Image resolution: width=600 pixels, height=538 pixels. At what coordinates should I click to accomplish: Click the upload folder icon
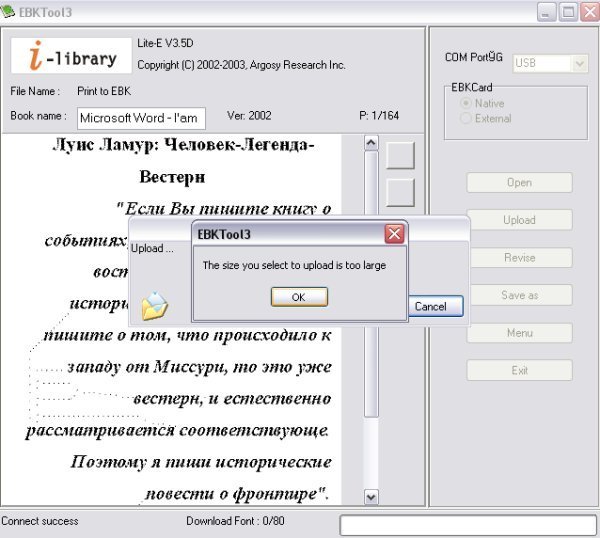pyautogui.click(x=154, y=306)
